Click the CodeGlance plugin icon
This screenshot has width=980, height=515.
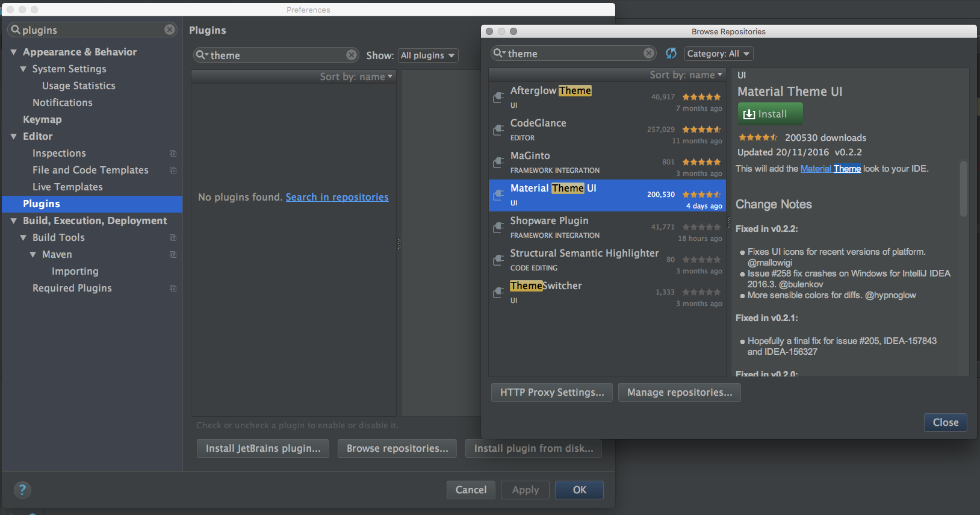[x=498, y=130]
